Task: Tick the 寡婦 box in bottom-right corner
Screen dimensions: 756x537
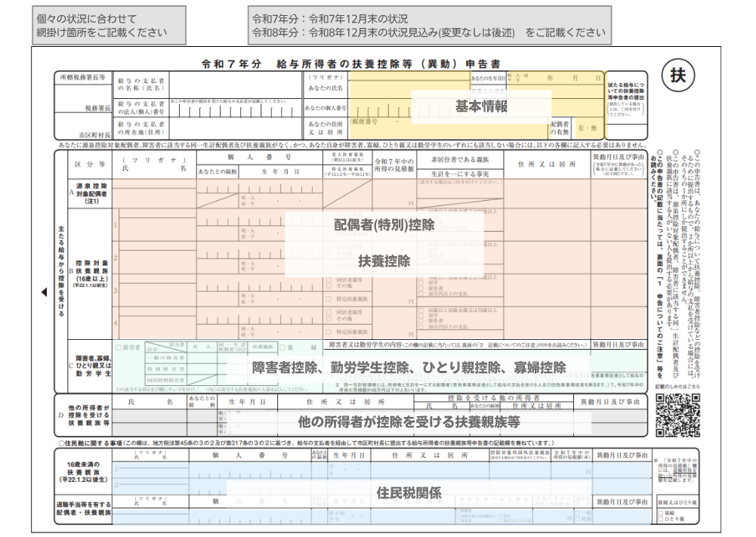Action: (659, 511)
